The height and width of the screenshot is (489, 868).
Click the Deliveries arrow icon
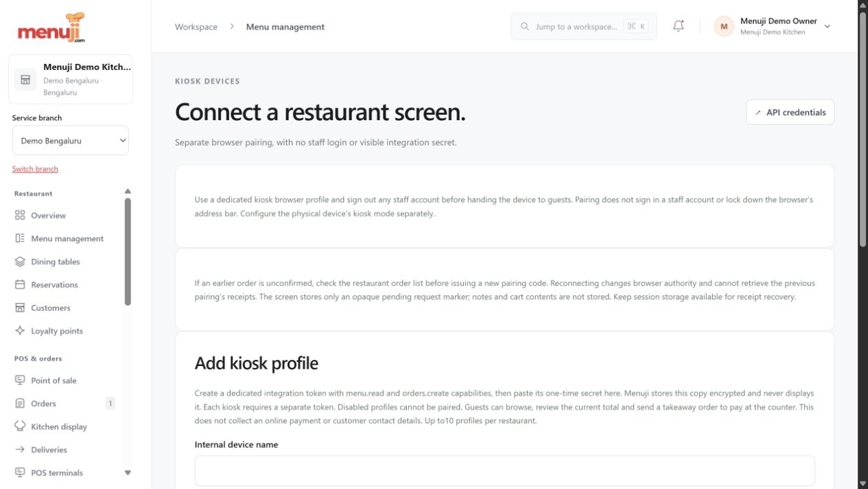coord(20,449)
